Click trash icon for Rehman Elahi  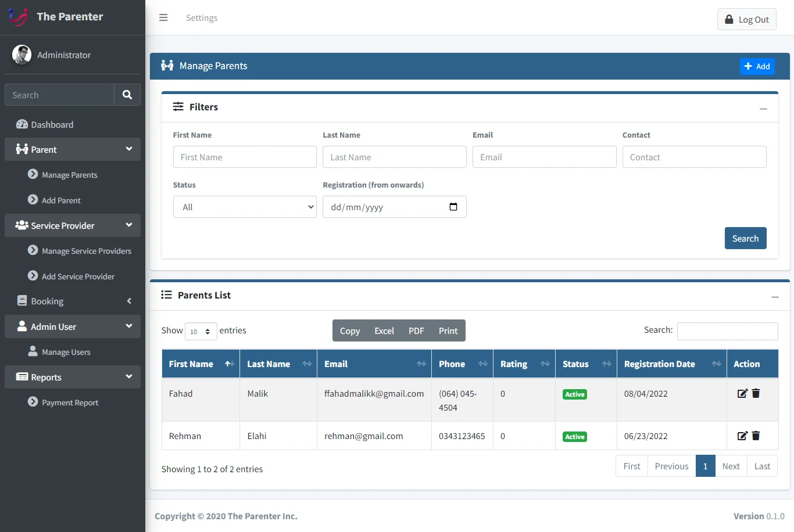(756, 436)
